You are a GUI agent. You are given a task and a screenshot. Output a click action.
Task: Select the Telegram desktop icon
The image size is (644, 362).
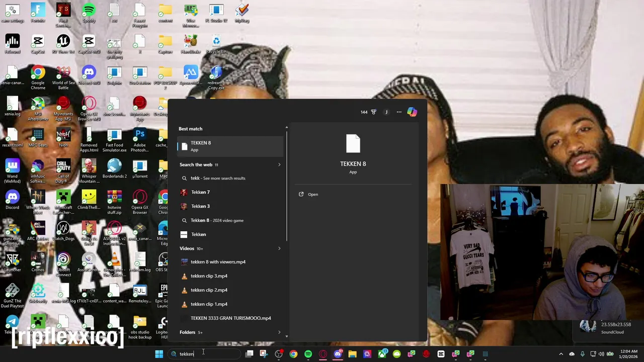[x=12, y=325]
